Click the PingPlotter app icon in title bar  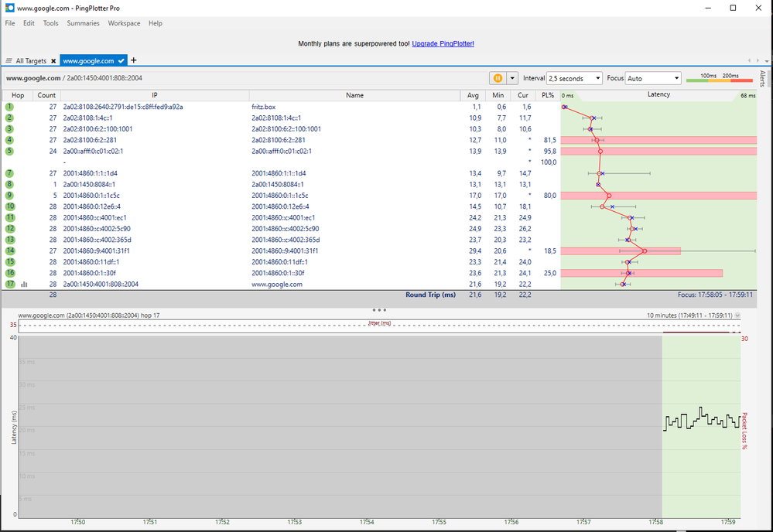(9, 8)
